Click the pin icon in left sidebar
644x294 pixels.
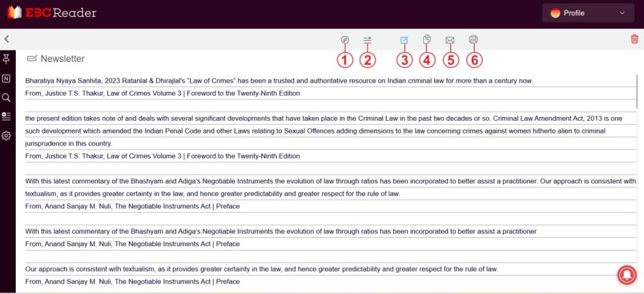[x=6, y=59]
